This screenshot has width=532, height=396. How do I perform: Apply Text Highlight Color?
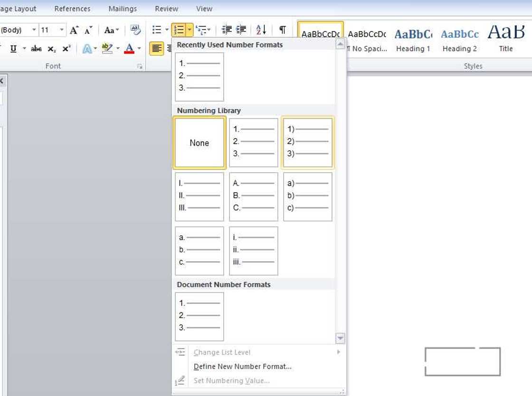click(107, 48)
